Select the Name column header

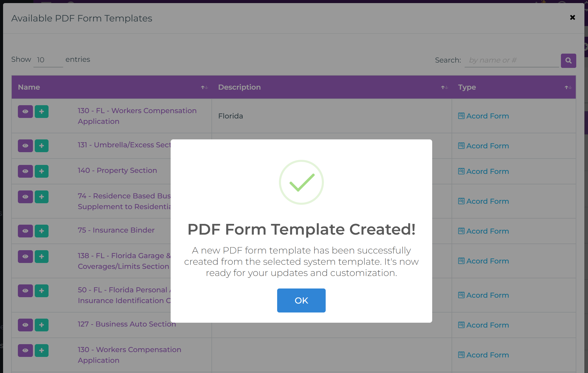(29, 87)
